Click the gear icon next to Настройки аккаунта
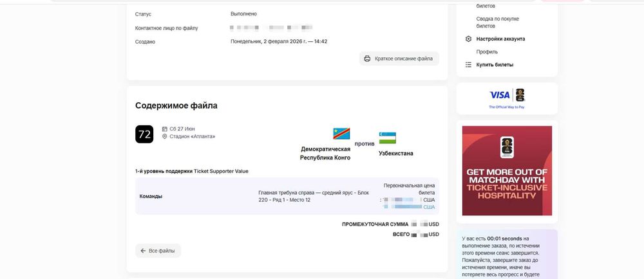This screenshot has width=644, height=279. 468,39
